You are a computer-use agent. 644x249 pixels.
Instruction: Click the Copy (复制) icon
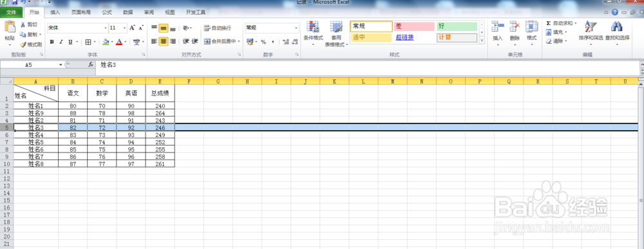point(23,35)
